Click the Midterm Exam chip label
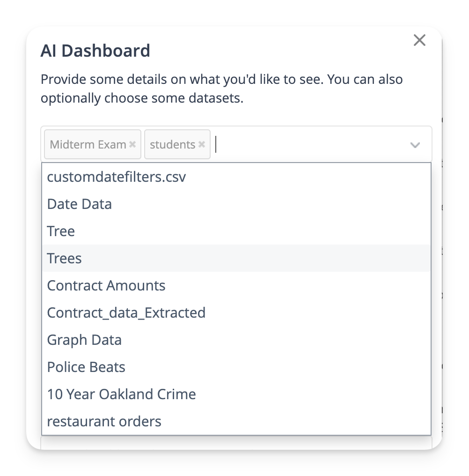Image resolution: width=469 pixels, height=476 pixels. [88, 145]
